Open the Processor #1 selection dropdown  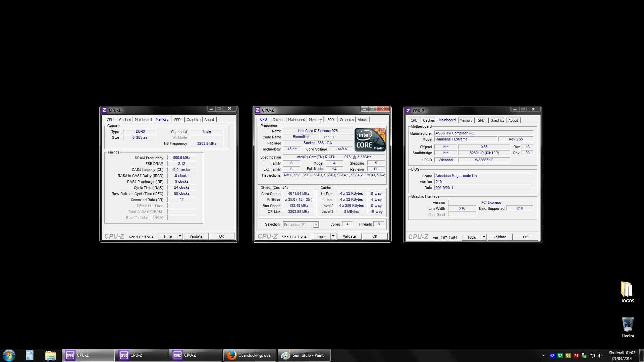[301, 225]
